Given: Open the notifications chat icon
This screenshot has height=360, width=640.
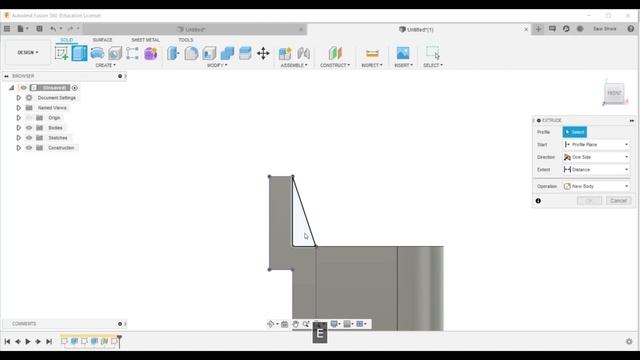Looking at the screenshot, I should click(x=552, y=29).
